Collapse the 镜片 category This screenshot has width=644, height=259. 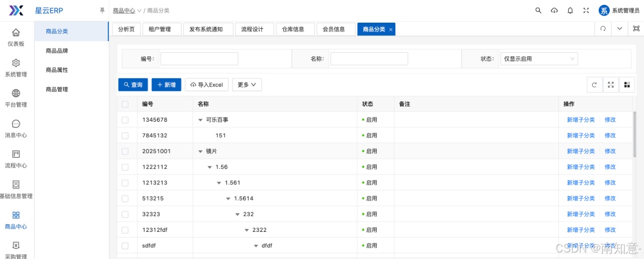(x=200, y=151)
